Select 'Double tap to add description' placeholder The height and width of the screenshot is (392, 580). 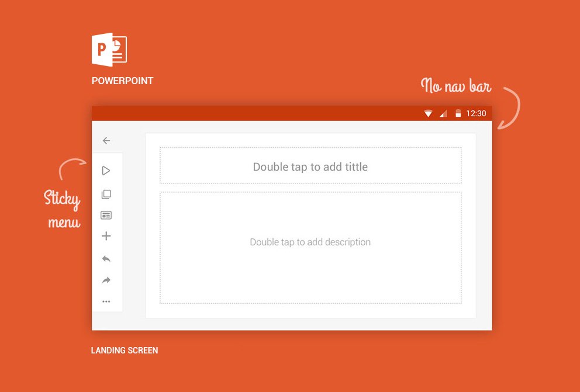click(x=310, y=248)
